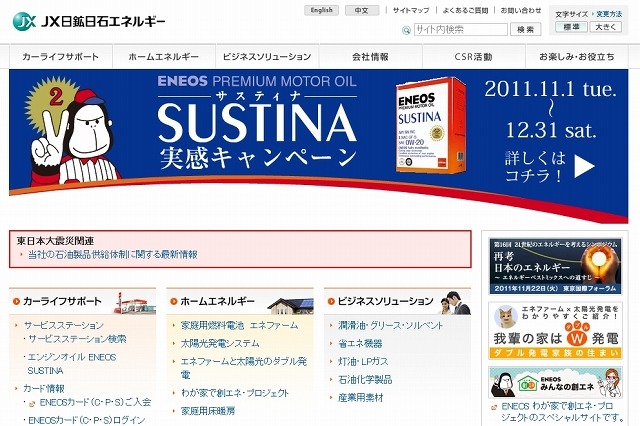Set text size to 標準
This screenshot has width=640, height=426.
pyautogui.click(x=571, y=27)
